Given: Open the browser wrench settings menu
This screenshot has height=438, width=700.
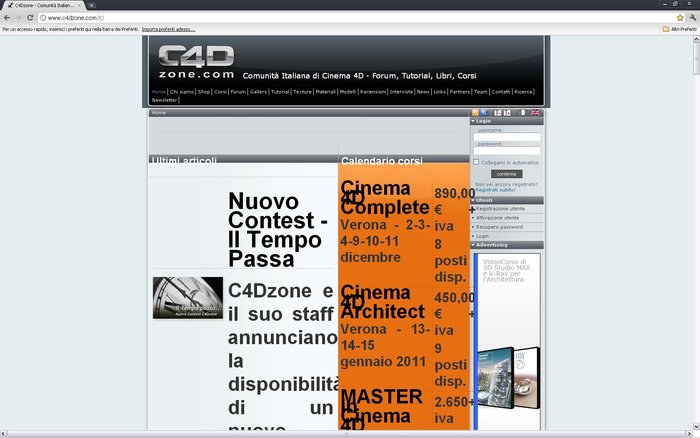Looking at the screenshot, I should (x=692, y=18).
